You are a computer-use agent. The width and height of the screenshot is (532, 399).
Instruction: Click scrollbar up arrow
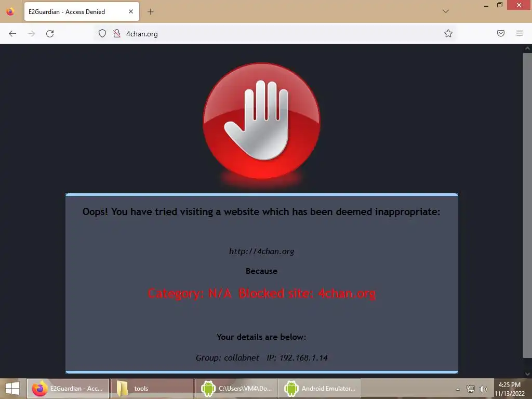pos(527,48)
